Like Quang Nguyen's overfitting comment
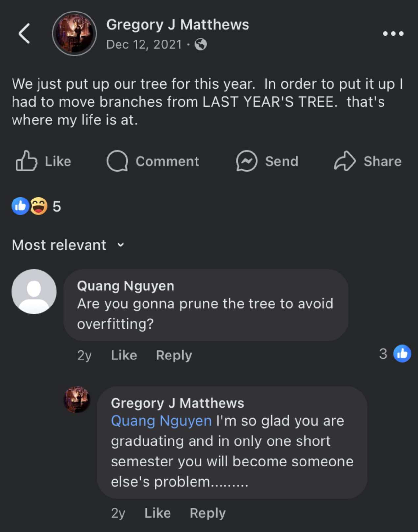 click(x=124, y=355)
